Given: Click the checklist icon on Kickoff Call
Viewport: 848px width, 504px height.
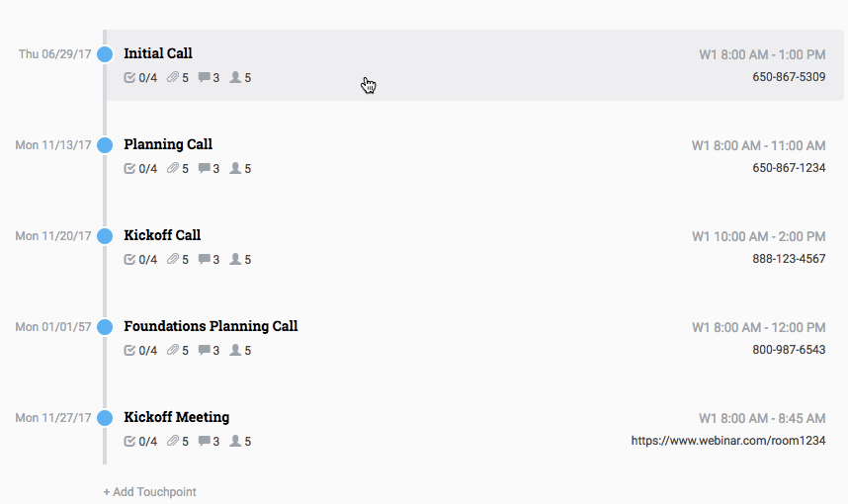Looking at the screenshot, I should point(129,260).
